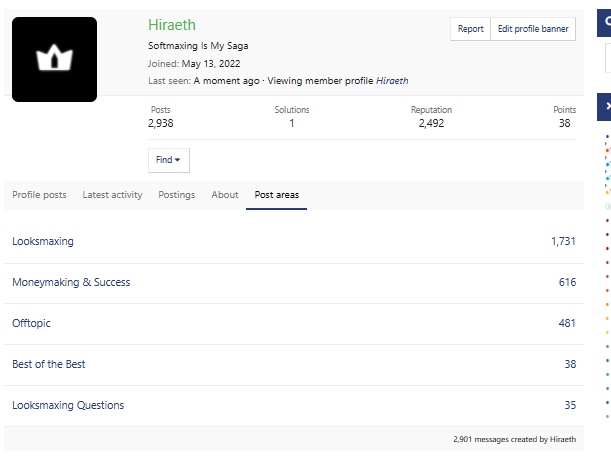Open the Looksmaxing forum link
Image resolution: width=611 pixels, height=461 pixels.
click(x=43, y=242)
